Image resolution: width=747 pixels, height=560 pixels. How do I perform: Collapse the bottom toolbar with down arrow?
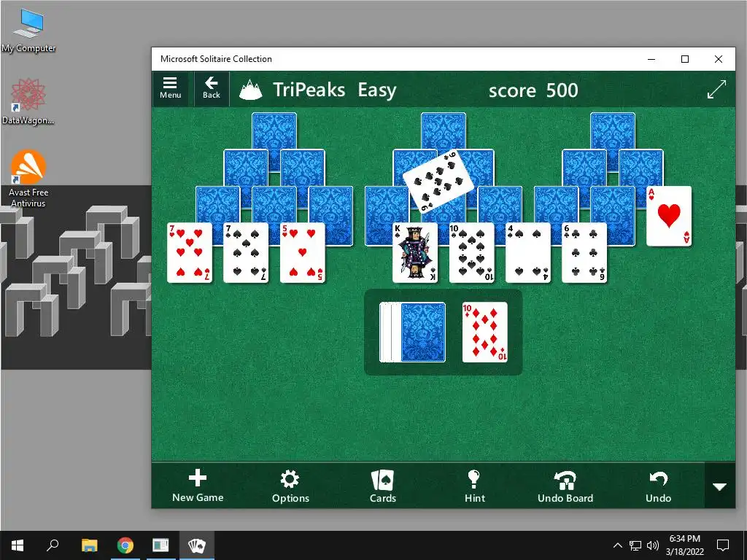719,486
